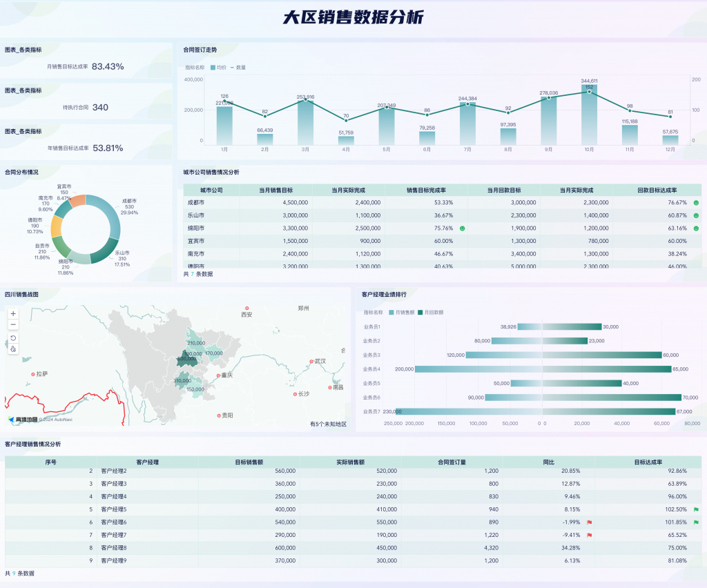Zoom out on the Sichuan sales map

[14, 324]
